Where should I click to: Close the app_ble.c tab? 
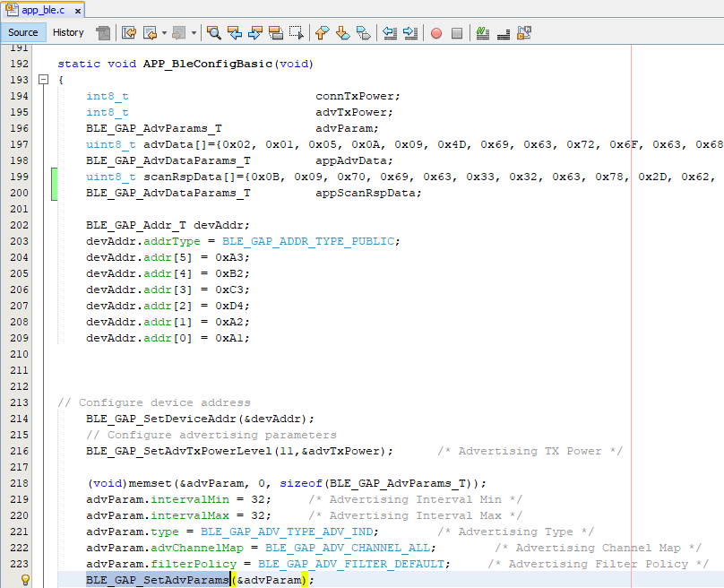tap(79, 11)
